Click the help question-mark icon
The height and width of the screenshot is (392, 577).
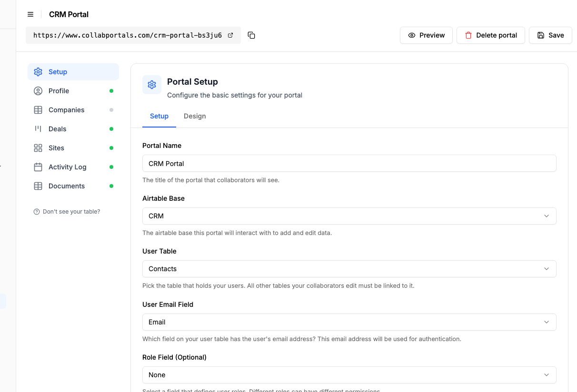[37, 212]
